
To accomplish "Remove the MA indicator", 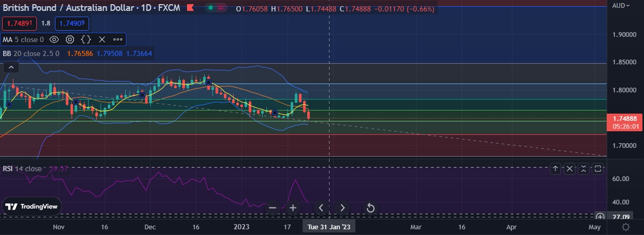I will tap(102, 39).
